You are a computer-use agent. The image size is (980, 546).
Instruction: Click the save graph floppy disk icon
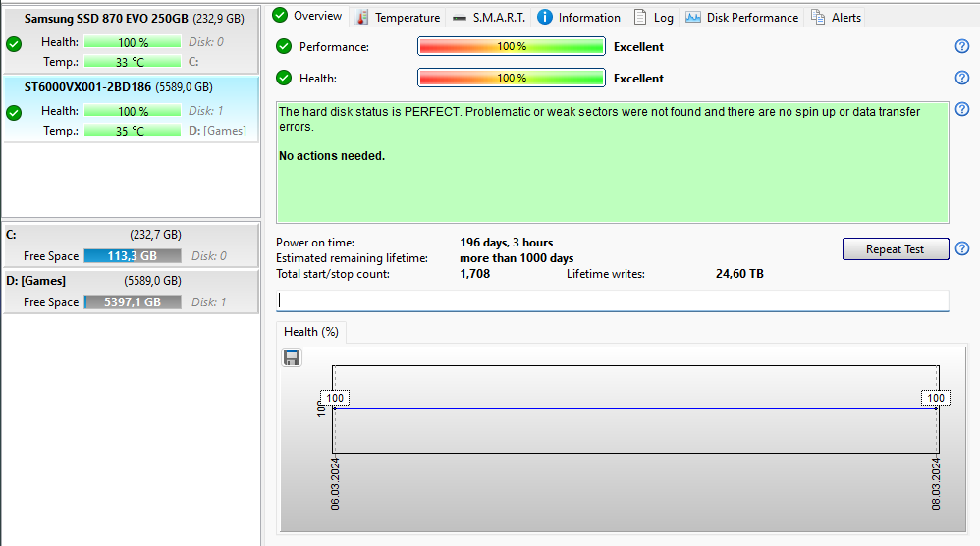coord(292,357)
